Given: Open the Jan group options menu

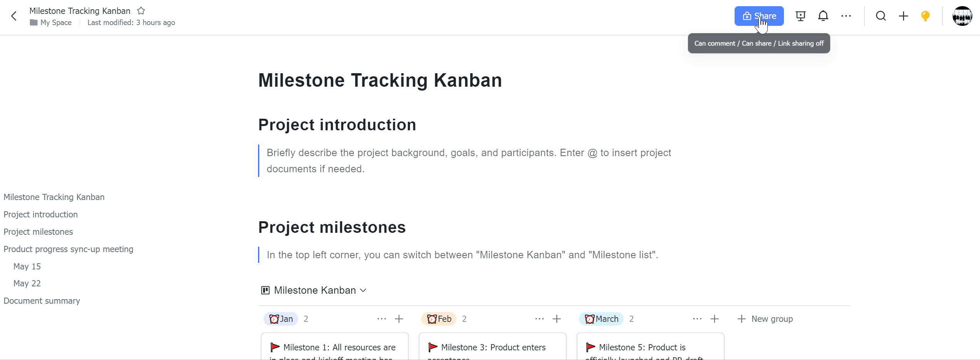Looking at the screenshot, I should tap(381, 319).
